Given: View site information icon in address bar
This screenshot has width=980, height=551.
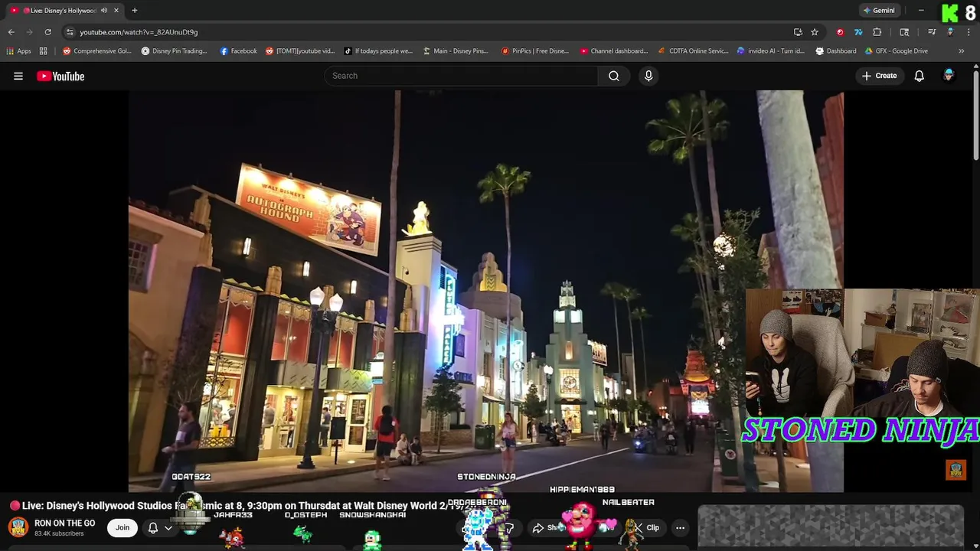Looking at the screenshot, I should [x=70, y=32].
